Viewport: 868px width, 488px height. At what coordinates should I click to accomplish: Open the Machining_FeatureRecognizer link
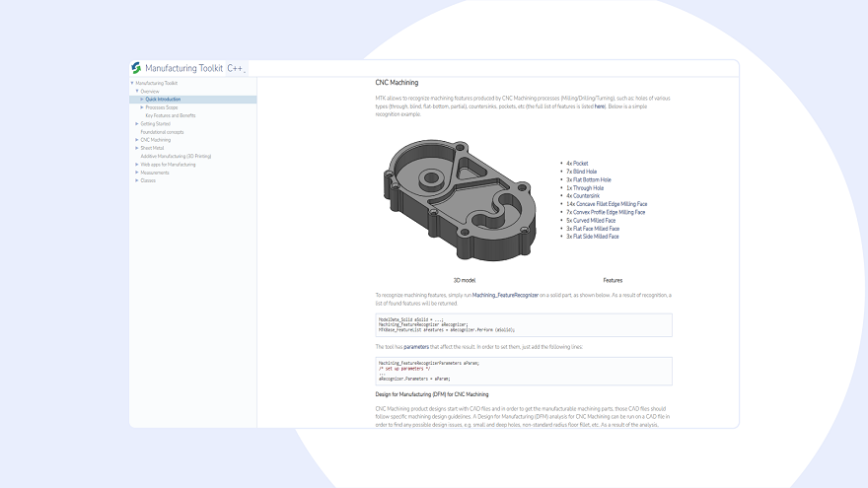[505, 296]
